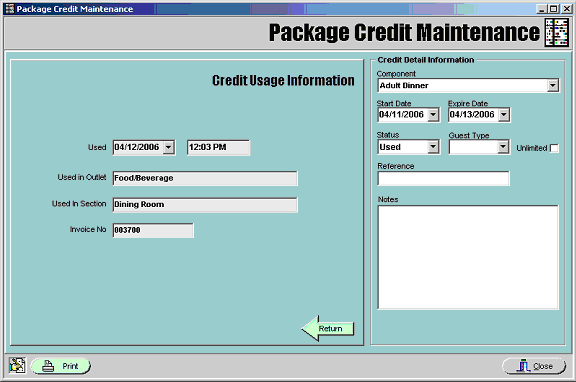This screenshot has height=382, width=576.
Task: Toggle the Unlimited checkbox
Action: point(554,148)
